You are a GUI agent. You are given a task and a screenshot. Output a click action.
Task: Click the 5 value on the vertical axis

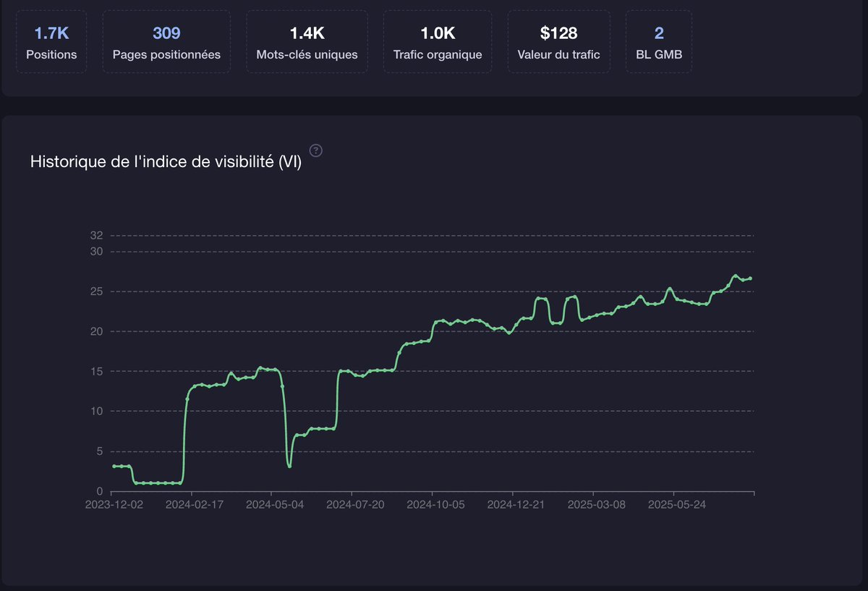(x=101, y=452)
